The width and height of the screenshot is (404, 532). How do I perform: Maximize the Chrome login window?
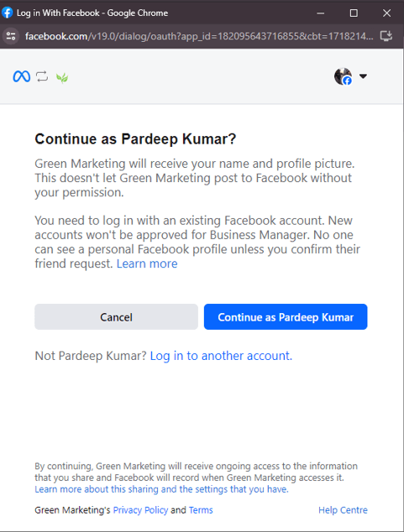[354, 13]
